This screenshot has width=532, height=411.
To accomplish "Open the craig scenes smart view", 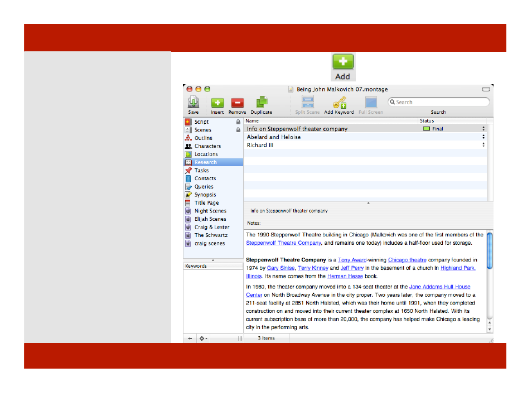I will [213, 243].
